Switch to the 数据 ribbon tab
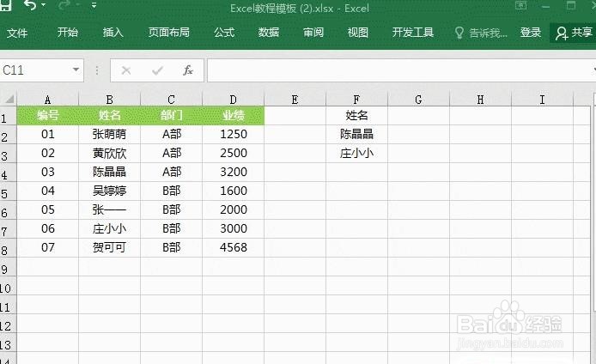The image size is (596, 364). [x=268, y=33]
